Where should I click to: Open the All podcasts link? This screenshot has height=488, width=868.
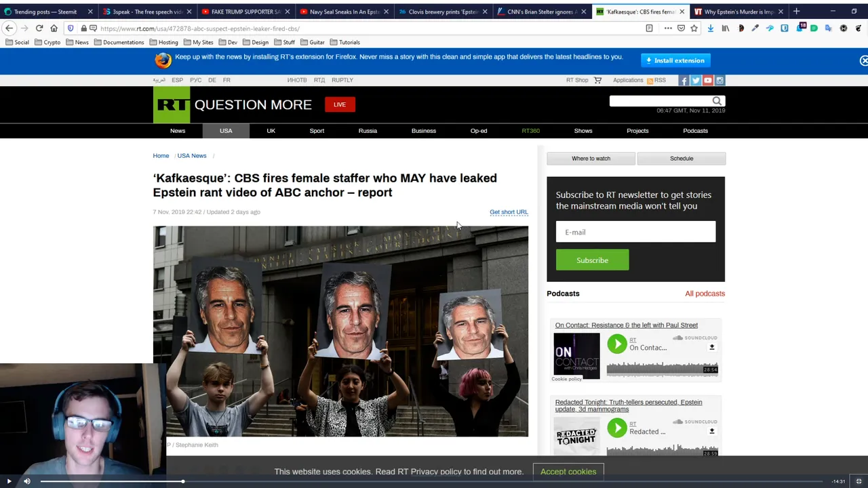[705, 293]
